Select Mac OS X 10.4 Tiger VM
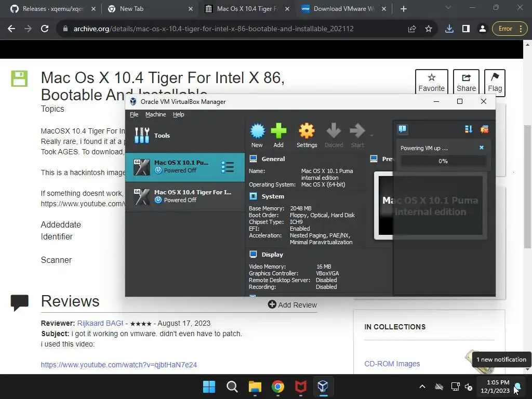The image size is (532, 399). coord(185,196)
